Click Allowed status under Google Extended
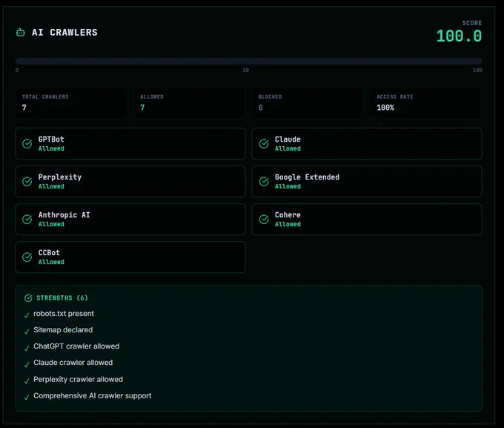Image resolution: width=504 pixels, height=428 pixels. pyautogui.click(x=288, y=187)
